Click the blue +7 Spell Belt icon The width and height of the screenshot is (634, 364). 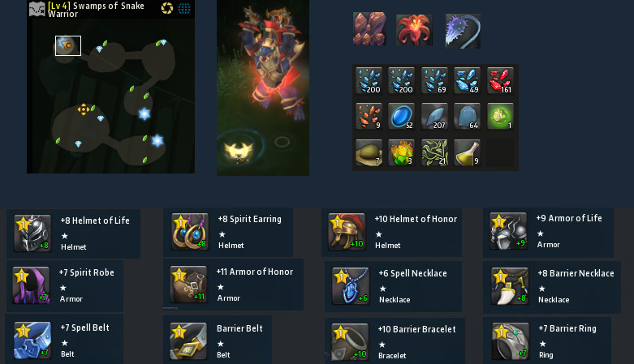click(x=32, y=340)
